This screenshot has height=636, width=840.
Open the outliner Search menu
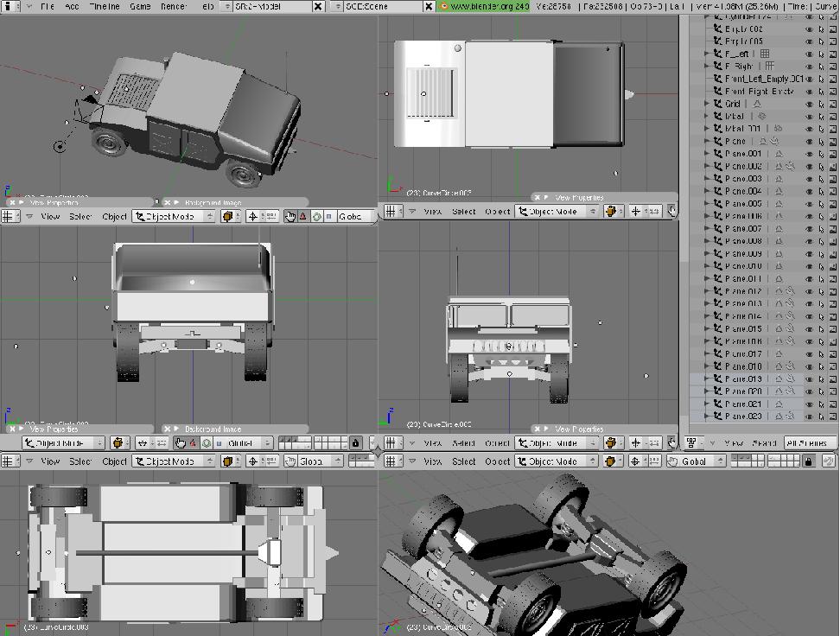coord(764,443)
